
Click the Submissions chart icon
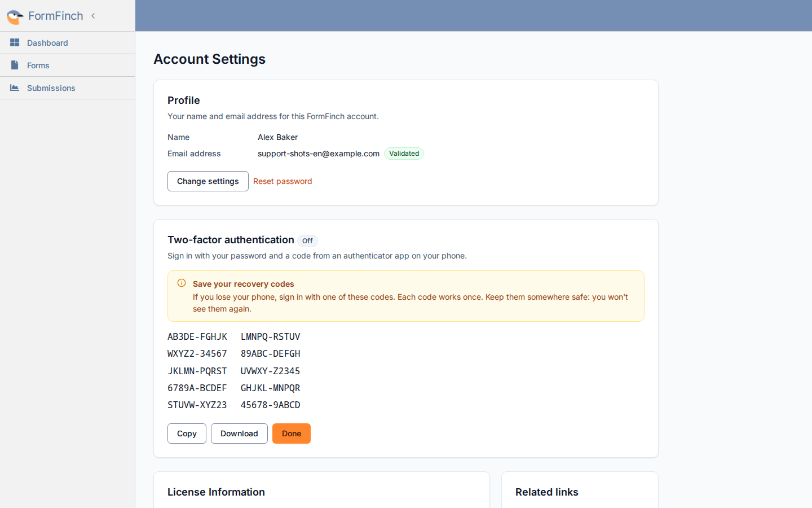click(15, 88)
